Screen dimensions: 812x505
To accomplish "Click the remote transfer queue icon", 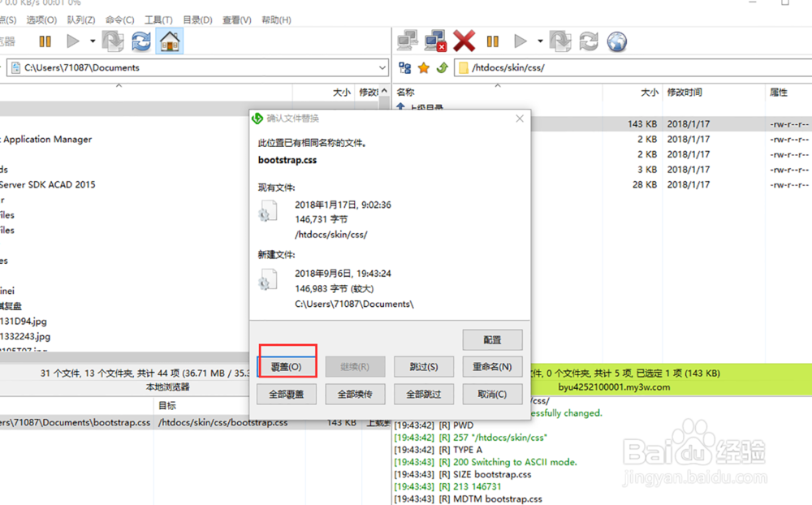I will (560, 41).
